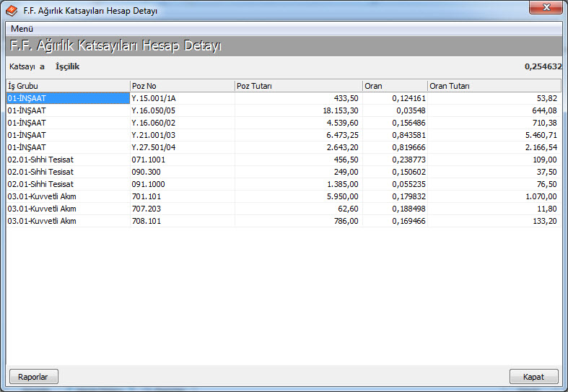Click the Oran column header
Image resolution: width=568 pixels, height=392 pixels.
tap(394, 86)
